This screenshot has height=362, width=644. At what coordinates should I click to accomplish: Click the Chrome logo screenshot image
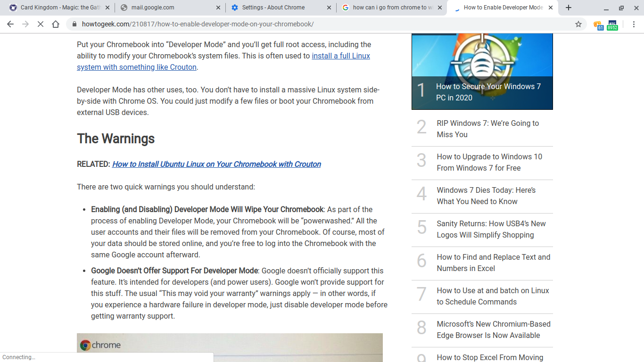pos(230,347)
